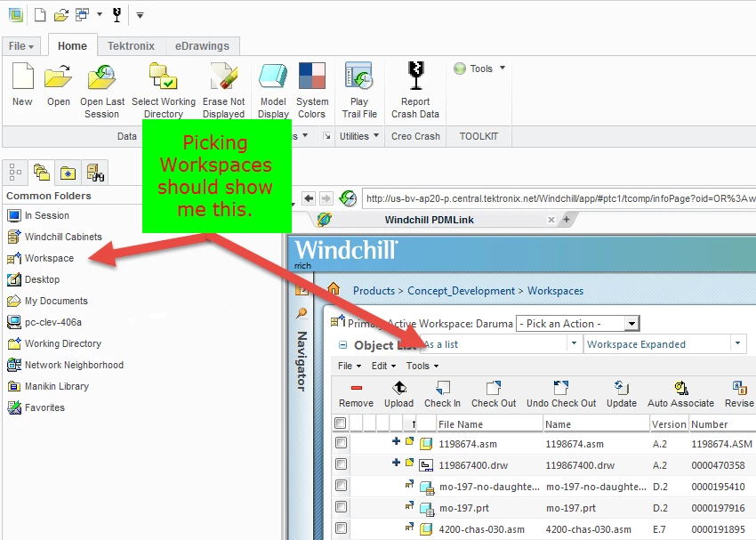
Task: Click search magnifier icon in Navigator strip
Action: coord(302,313)
